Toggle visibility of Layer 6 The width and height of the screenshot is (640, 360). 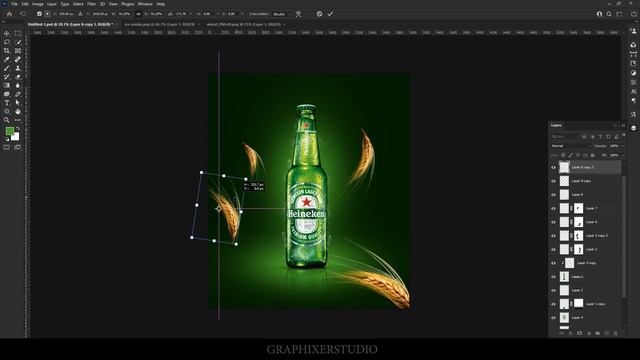coord(553,222)
